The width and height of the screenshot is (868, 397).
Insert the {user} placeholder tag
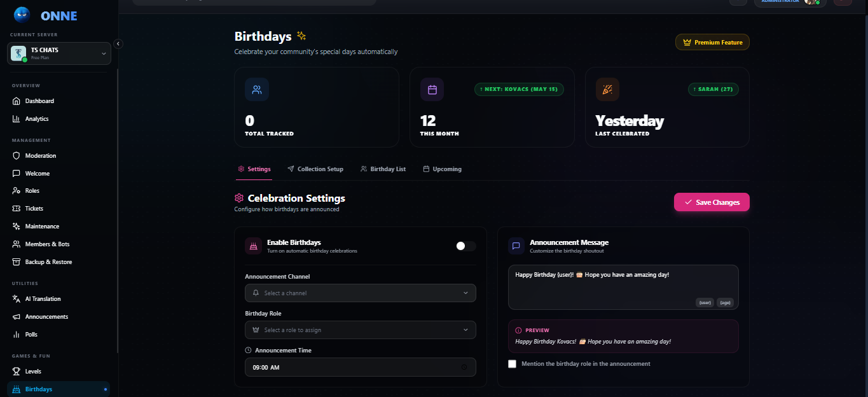pyautogui.click(x=705, y=303)
